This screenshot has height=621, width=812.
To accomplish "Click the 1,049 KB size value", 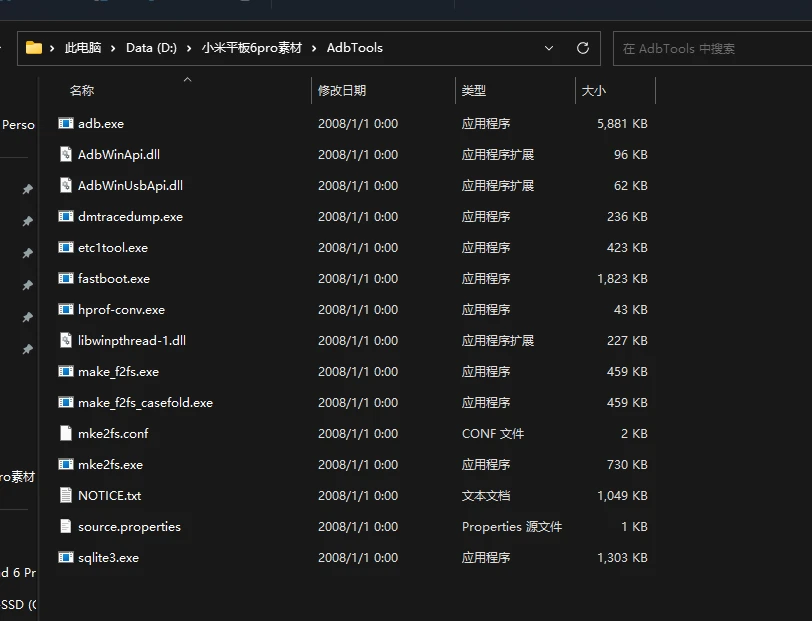I will pyautogui.click(x=622, y=496).
